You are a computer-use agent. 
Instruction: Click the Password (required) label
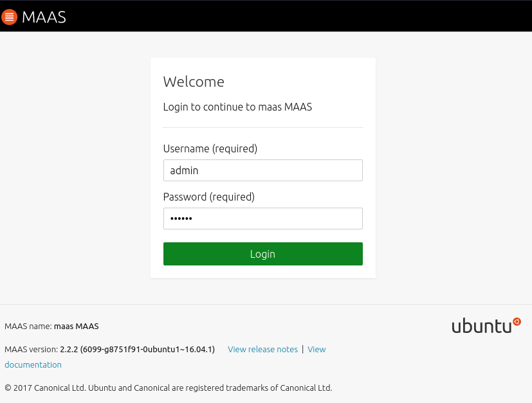point(208,197)
